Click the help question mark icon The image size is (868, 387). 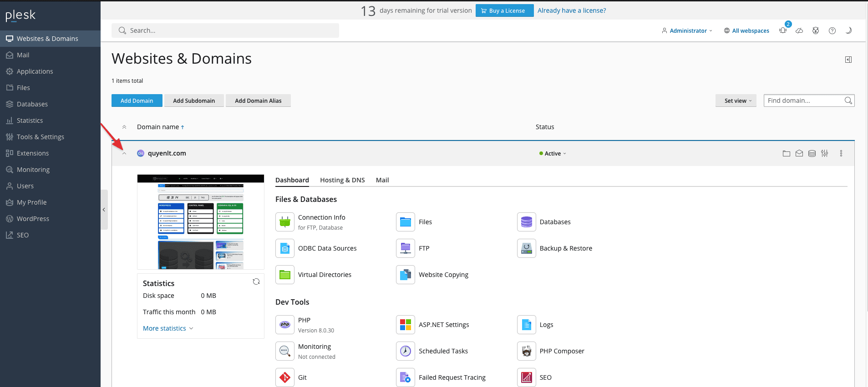tap(832, 30)
